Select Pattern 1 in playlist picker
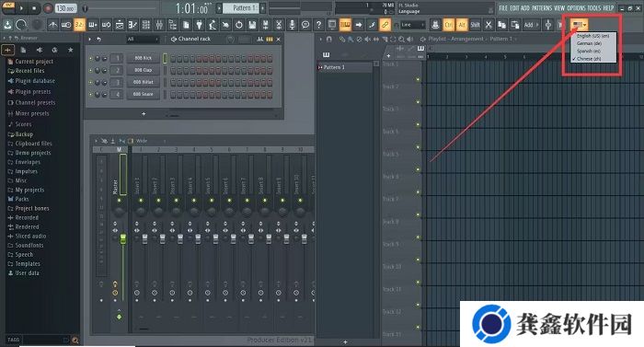This screenshot has height=347, width=644. (345, 67)
